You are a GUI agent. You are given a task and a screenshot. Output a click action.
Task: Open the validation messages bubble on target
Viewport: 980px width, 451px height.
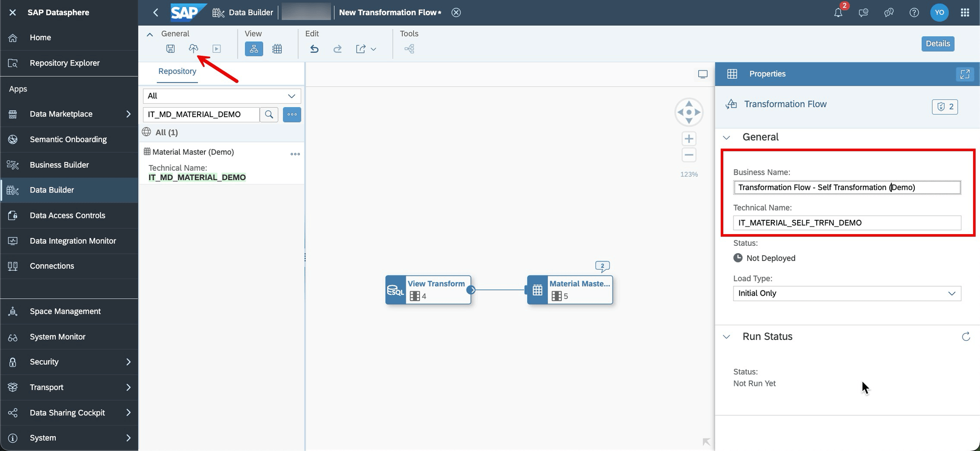pos(602,266)
